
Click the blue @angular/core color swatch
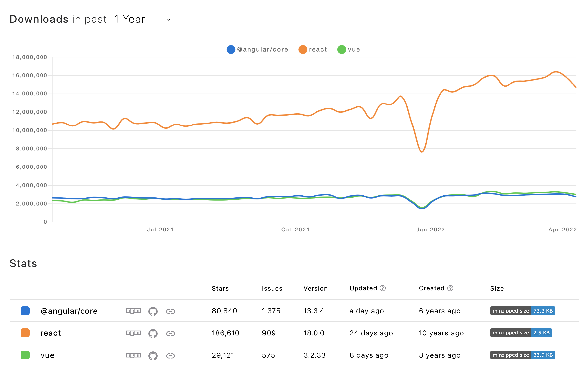25,311
